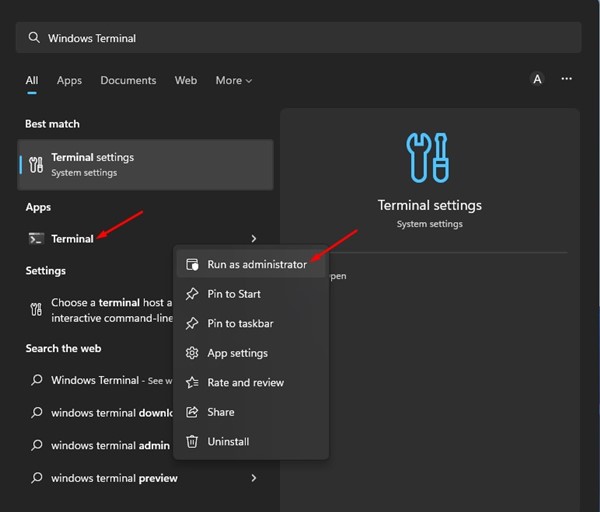Open the Terminal settings best match result
Image resolution: width=600 pixels, height=512 pixels.
point(146,164)
